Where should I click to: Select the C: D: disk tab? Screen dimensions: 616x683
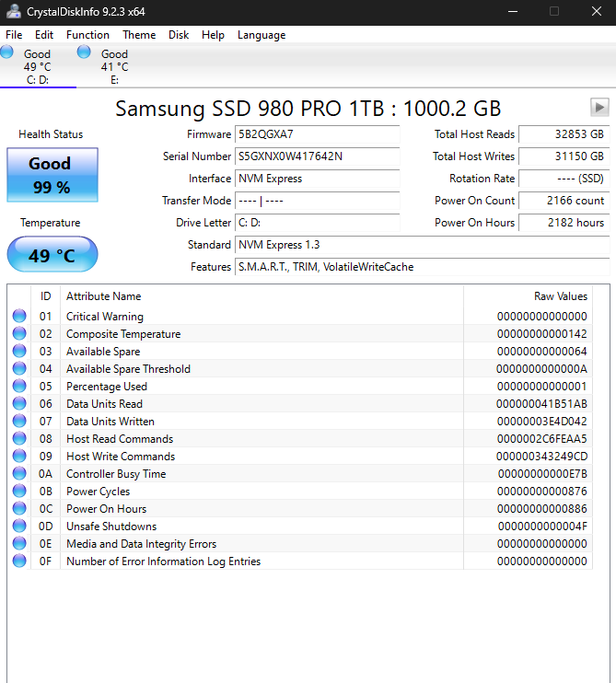[38, 66]
